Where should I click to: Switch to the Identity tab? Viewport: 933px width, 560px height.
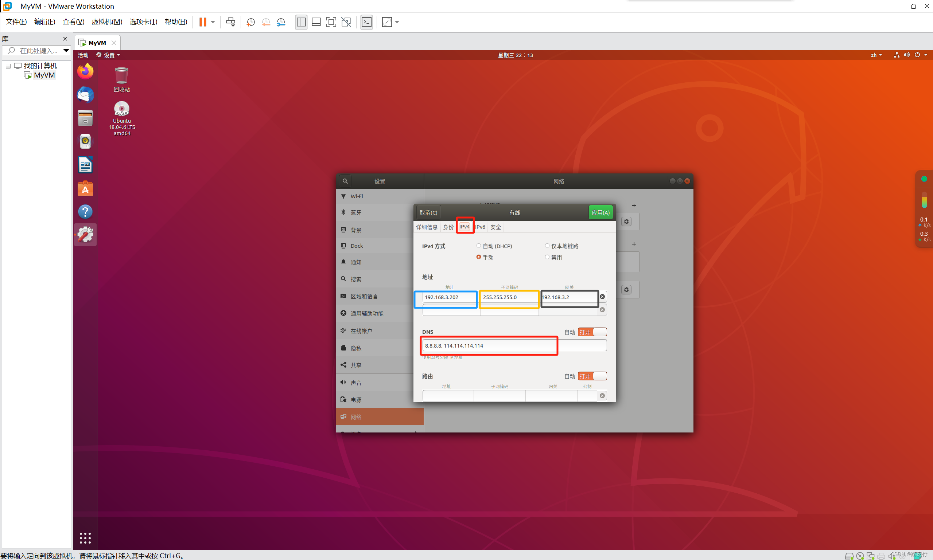448,227
